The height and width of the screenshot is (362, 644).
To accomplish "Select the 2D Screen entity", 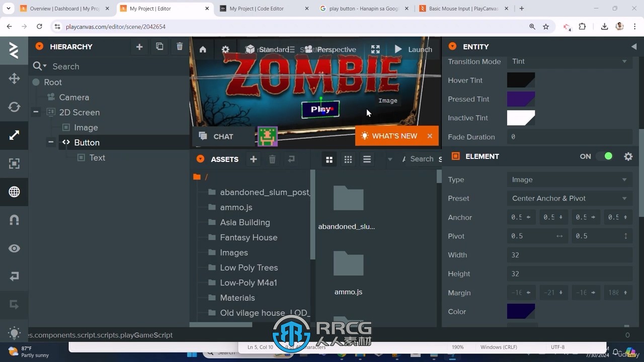I will pos(79,113).
